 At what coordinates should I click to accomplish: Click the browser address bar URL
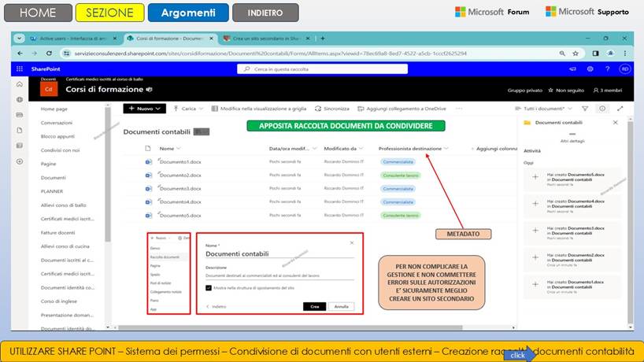[x=270, y=54]
